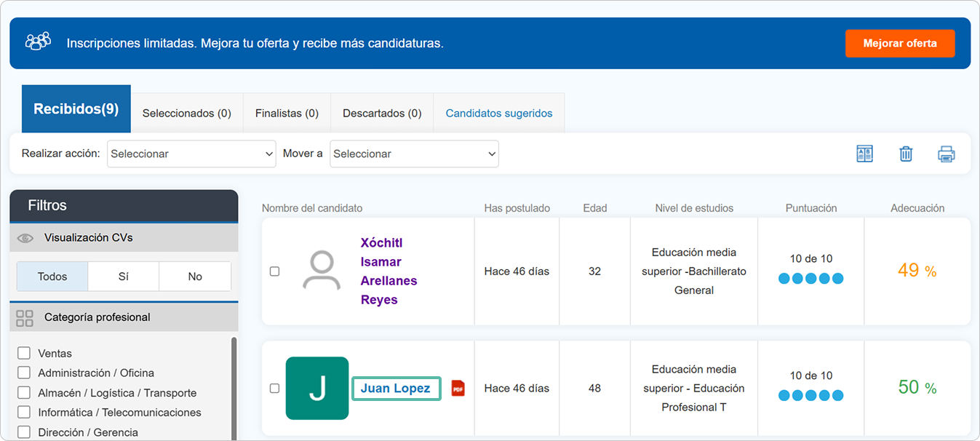The width and height of the screenshot is (980, 441).
Task: Choose the Sí option in Visualización CVs
Action: click(123, 277)
